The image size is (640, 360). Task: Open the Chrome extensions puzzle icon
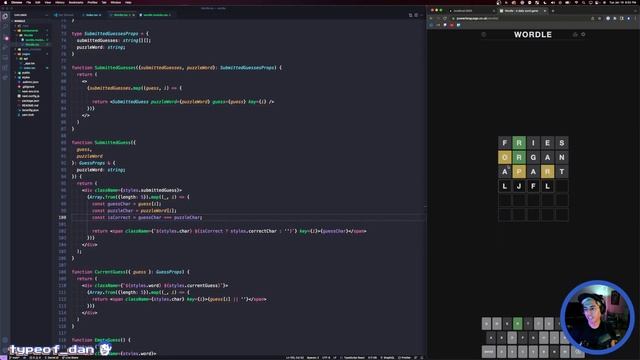(615, 18)
